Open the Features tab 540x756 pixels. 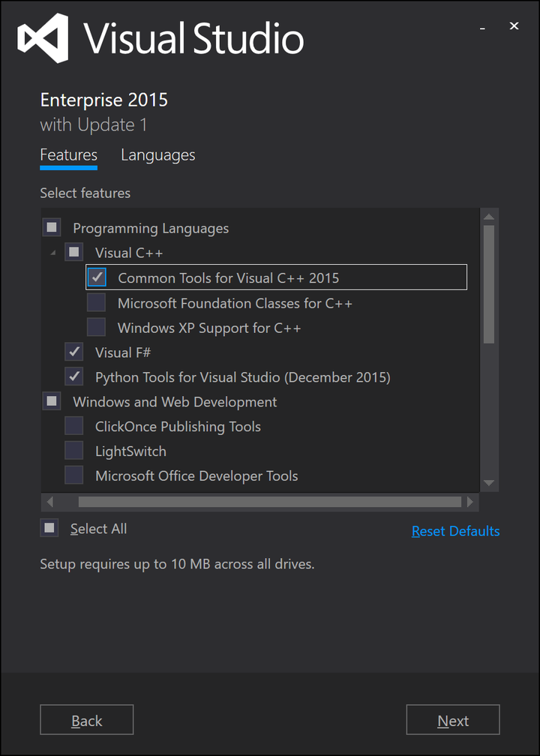click(68, 155)
